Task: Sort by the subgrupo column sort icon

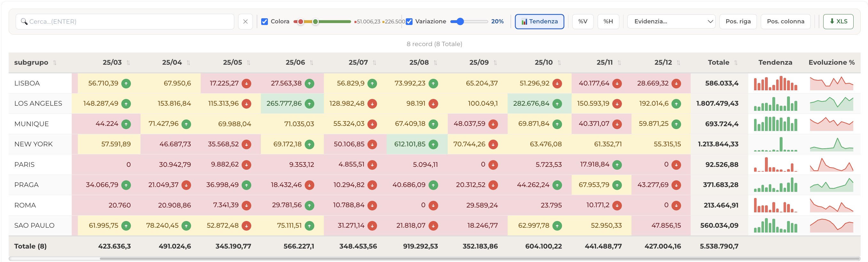Action: pyautogui.click(x=55, y=63)
